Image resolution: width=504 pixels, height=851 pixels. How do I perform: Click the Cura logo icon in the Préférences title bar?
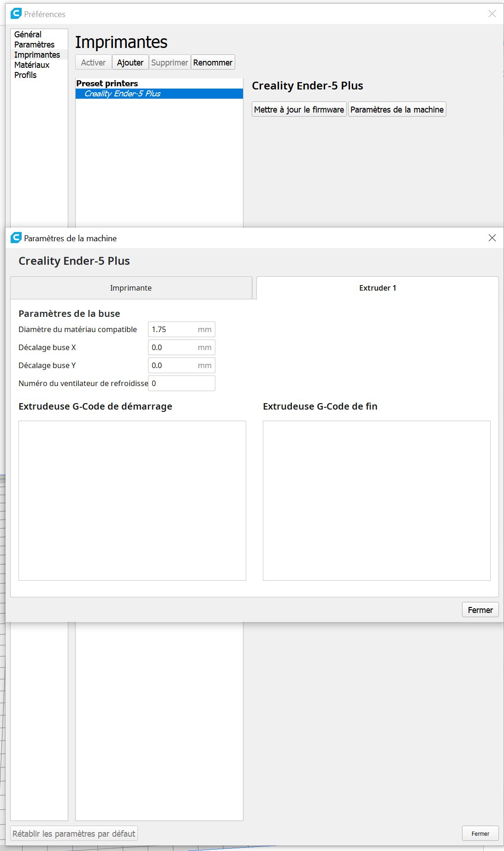click(x=16, y=13)
